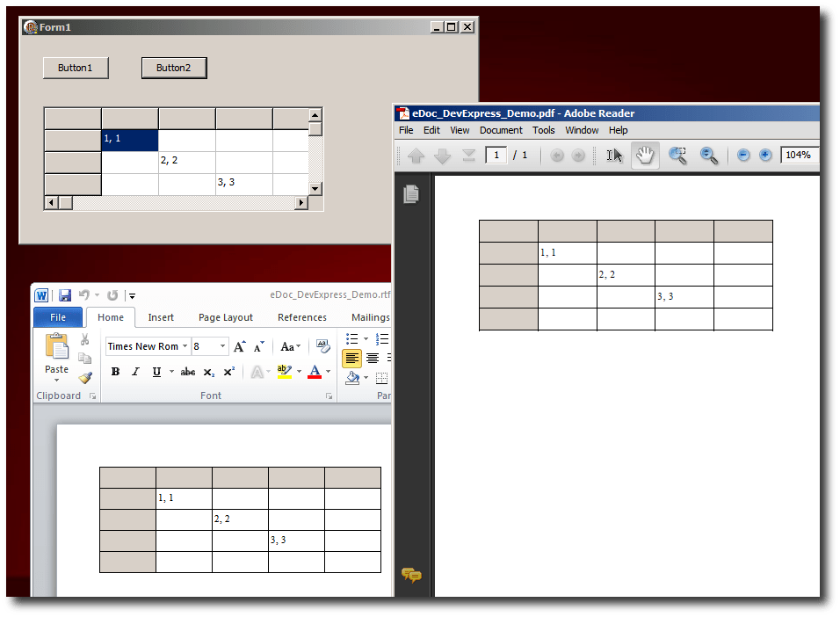840x617 pixels.
Task: Apply yellow text highlight color
Action: [285, 372]
